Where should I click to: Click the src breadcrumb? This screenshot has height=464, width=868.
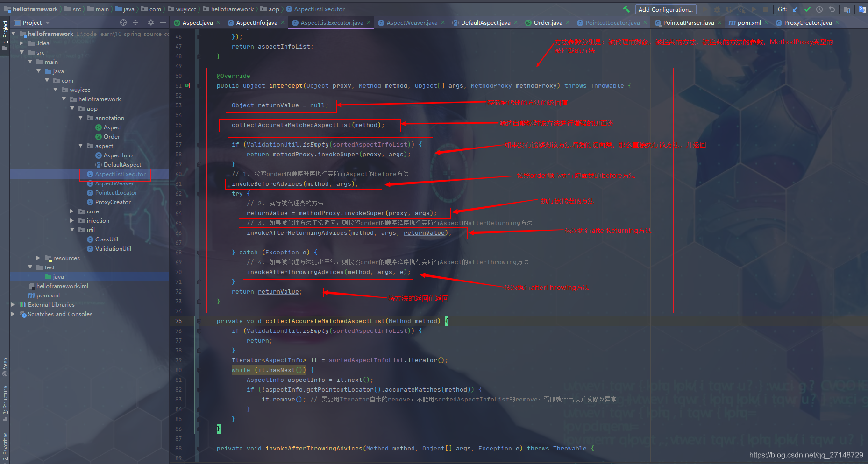[72, 9]
